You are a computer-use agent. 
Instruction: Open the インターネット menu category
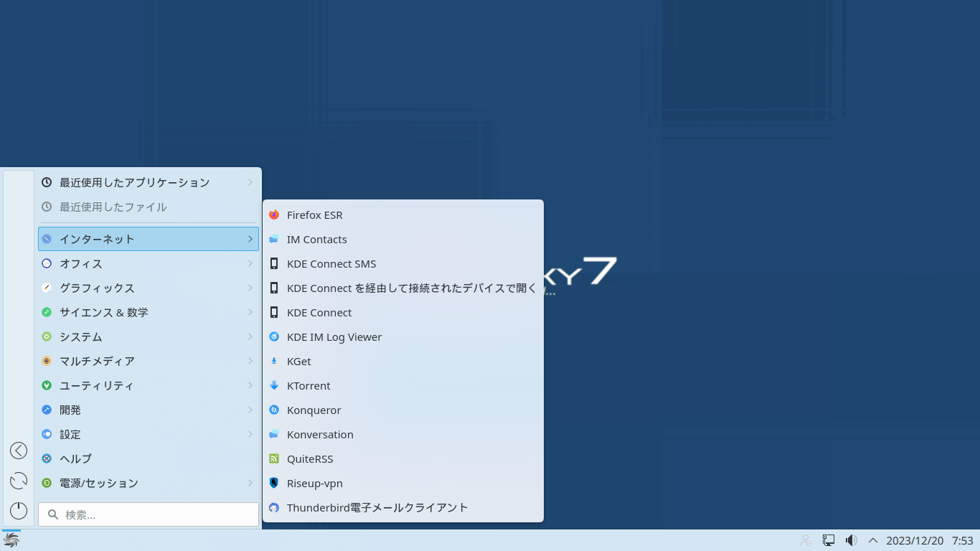(x=149, y=239)
